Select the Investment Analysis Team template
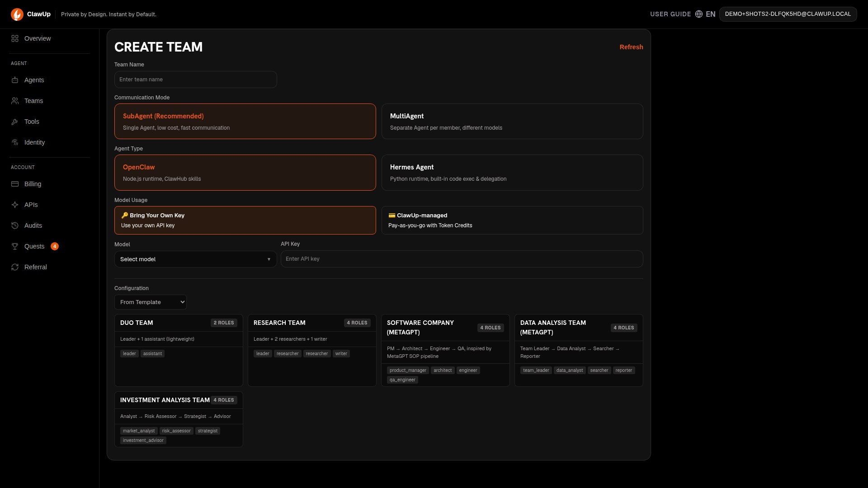Image resolution: width=868 pixels, height=488 pixels. click(179, 419)
